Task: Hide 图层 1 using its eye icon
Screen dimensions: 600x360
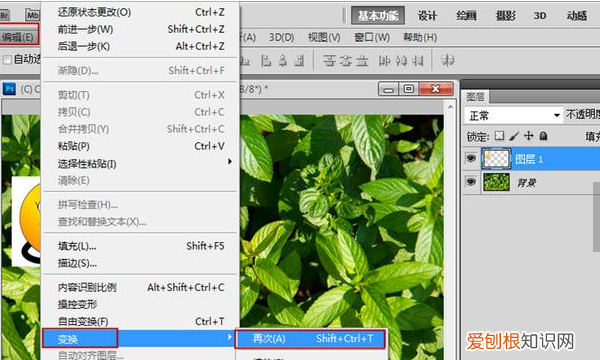Action: pyautogui.click(x=471, y=158)
